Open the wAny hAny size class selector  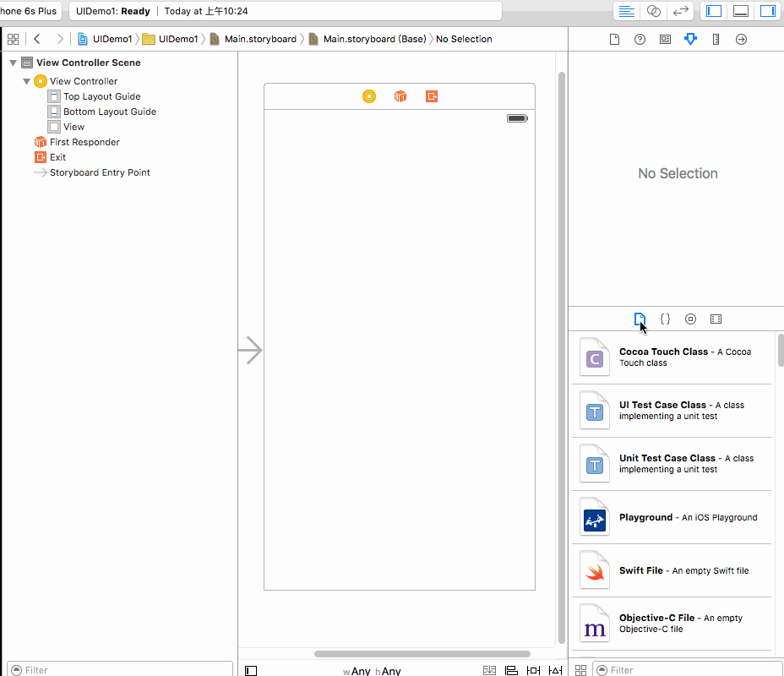point(373,670)
